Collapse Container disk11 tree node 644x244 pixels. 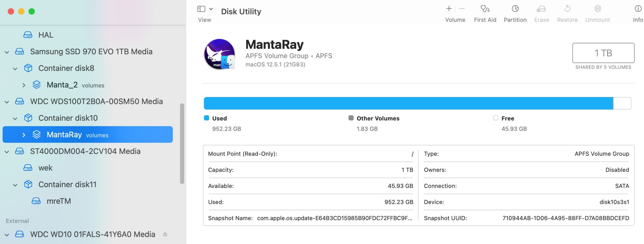pyautogui.click(x=15, y=185)
